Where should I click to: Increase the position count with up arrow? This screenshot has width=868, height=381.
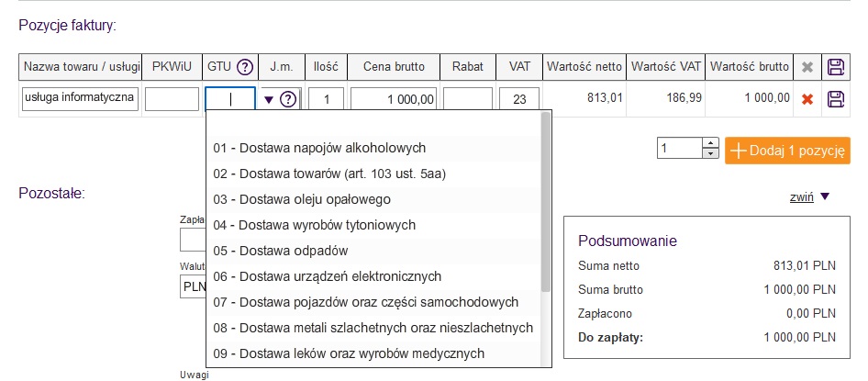(x=710, y=143)
